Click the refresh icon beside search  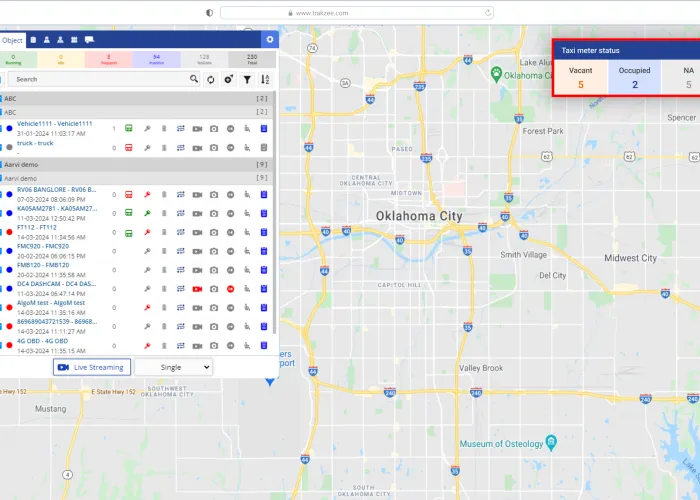[x=211, y=79]
